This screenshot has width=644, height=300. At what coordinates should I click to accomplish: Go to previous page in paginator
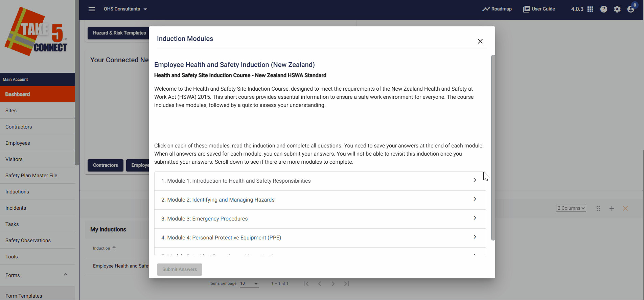[320, 284]
